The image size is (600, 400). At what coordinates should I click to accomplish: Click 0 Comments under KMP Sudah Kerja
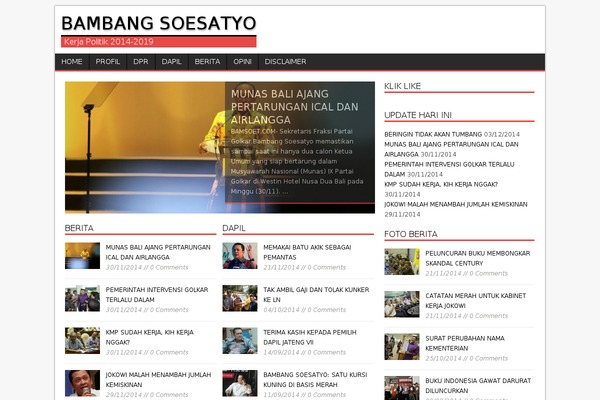click(169, 353)
